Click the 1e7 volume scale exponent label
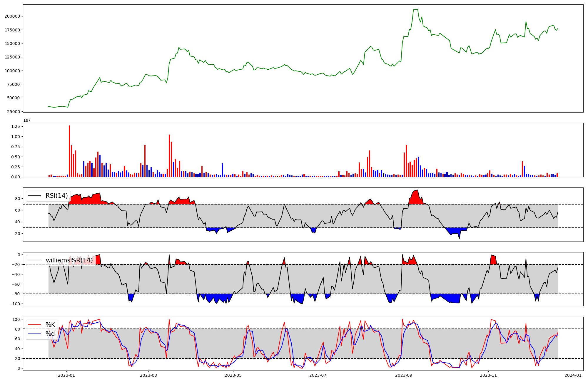The width and height of the screenshot is (588, 382). click(x=27, y=120)
